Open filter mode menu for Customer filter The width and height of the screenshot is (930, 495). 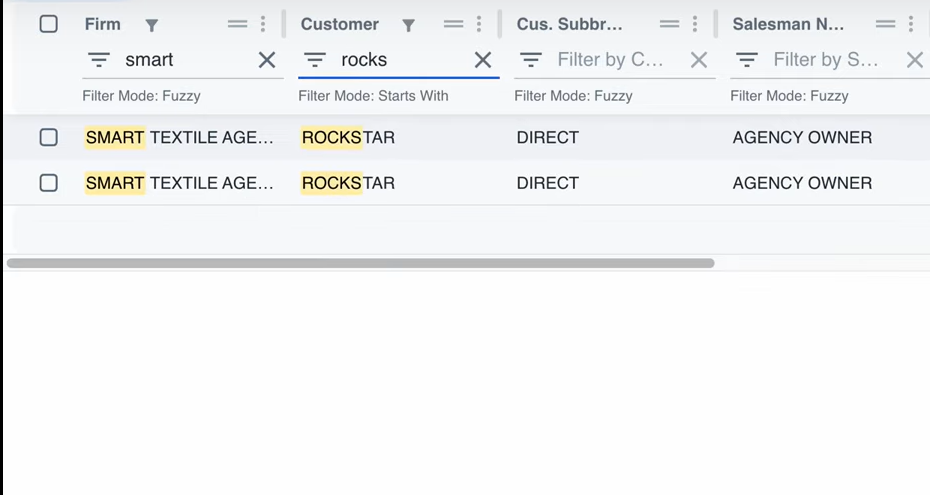tap(315, 60)
